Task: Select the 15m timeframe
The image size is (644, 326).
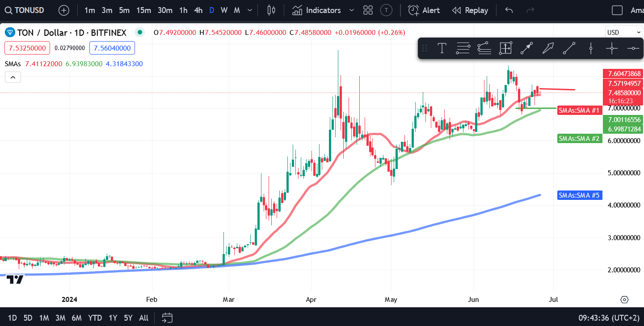Action: 143,10
